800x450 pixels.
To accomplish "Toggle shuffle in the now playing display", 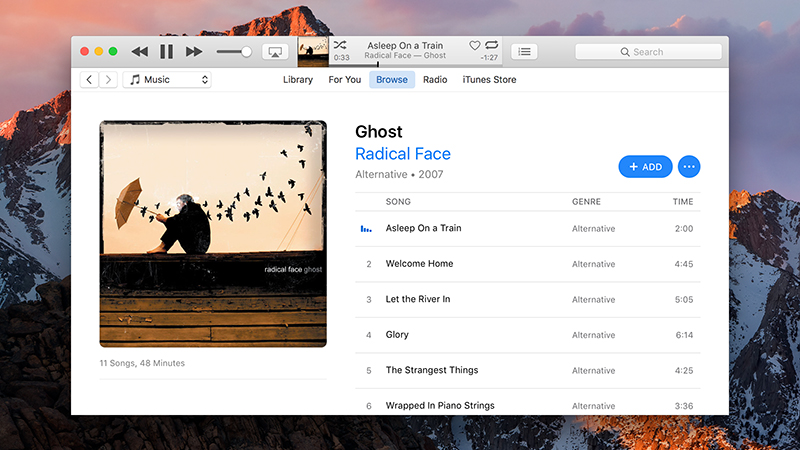I will coord(340,45).
